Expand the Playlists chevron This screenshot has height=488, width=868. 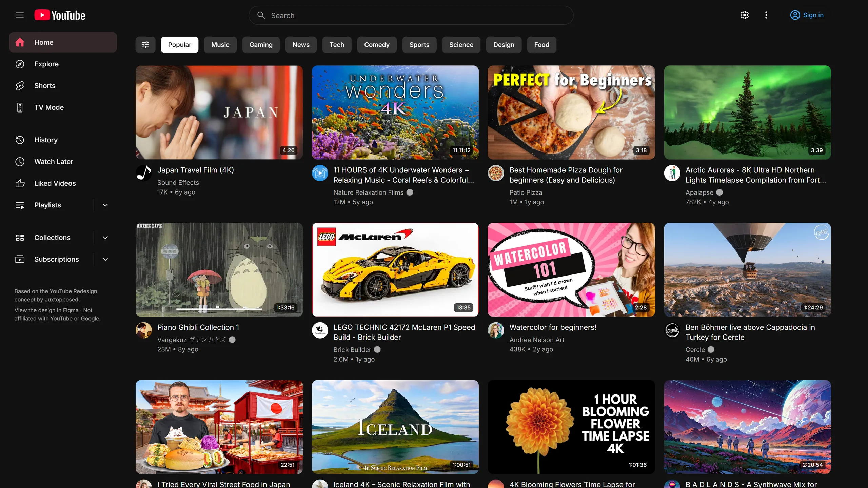click(105, 205)
